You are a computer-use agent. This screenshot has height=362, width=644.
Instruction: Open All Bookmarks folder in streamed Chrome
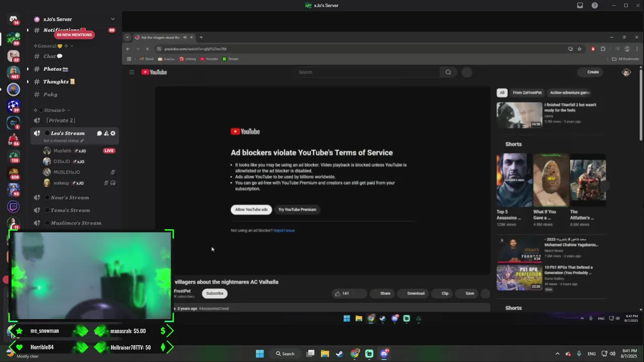pyautogui.click(x=625, y=59)
